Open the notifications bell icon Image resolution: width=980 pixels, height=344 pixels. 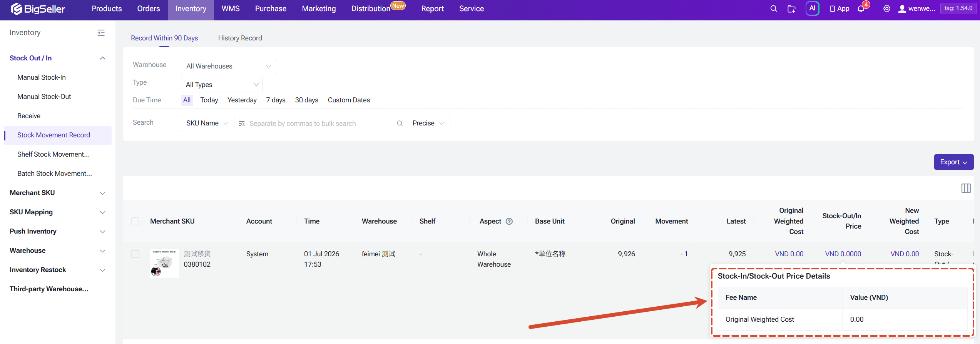pos(861,8)
